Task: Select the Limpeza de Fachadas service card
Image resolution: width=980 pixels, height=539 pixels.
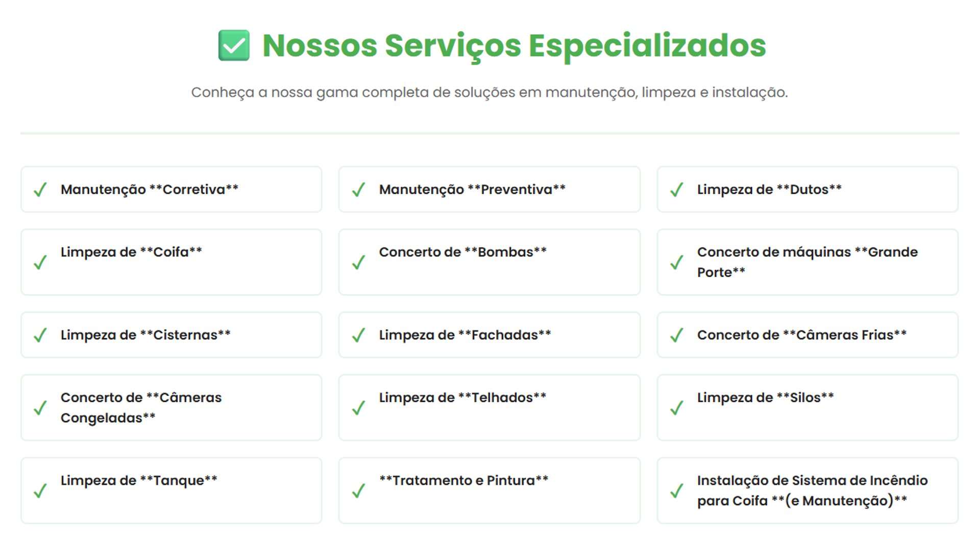Action: click(489, 335)
